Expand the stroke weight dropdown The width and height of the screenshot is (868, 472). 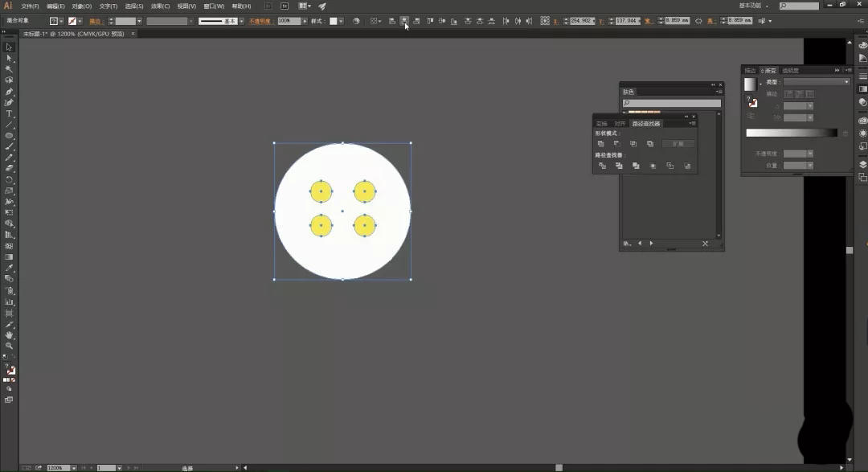[139, 21]
